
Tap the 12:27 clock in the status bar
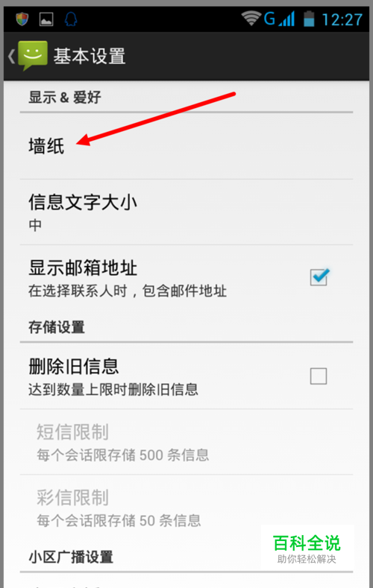pos(342,19)
